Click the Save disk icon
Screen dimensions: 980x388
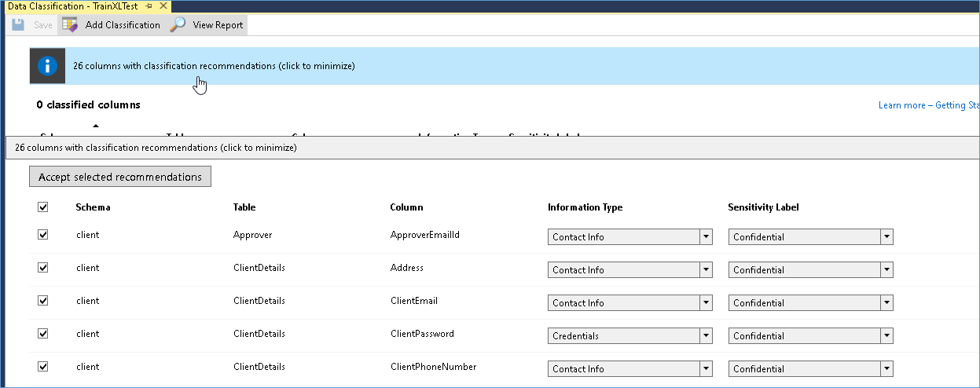click(x=18, y=25)
